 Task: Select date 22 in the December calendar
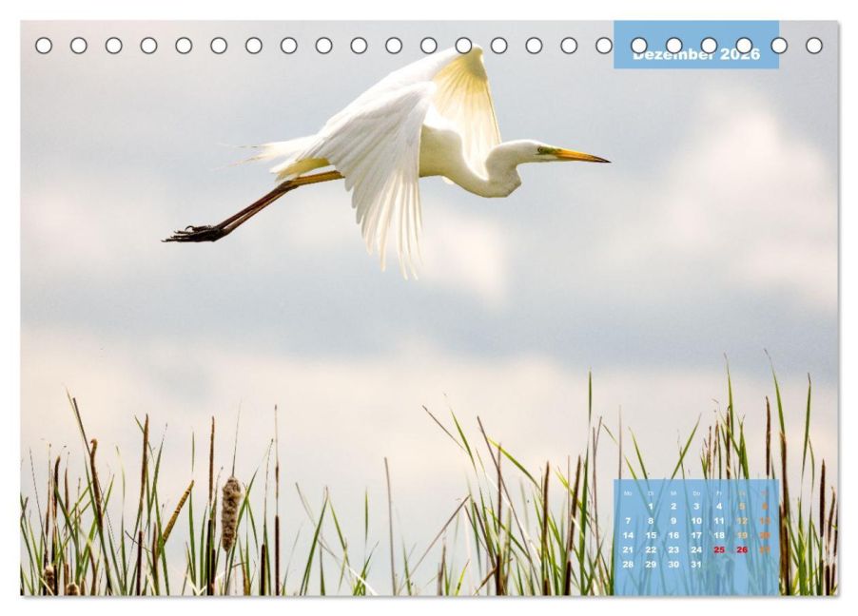651,549
